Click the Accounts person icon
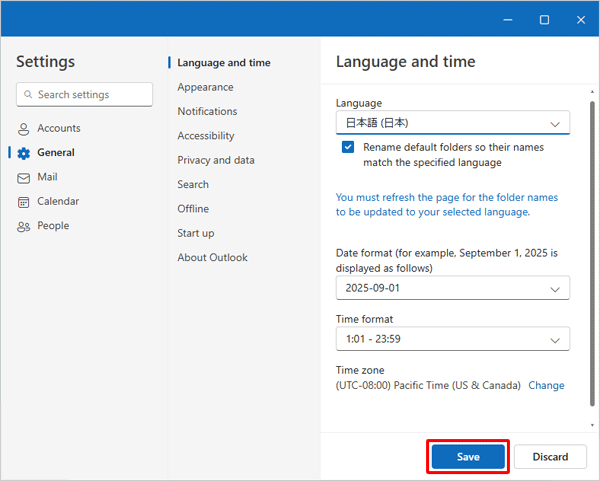The image size is (600, 481). (x=23, y=129)
